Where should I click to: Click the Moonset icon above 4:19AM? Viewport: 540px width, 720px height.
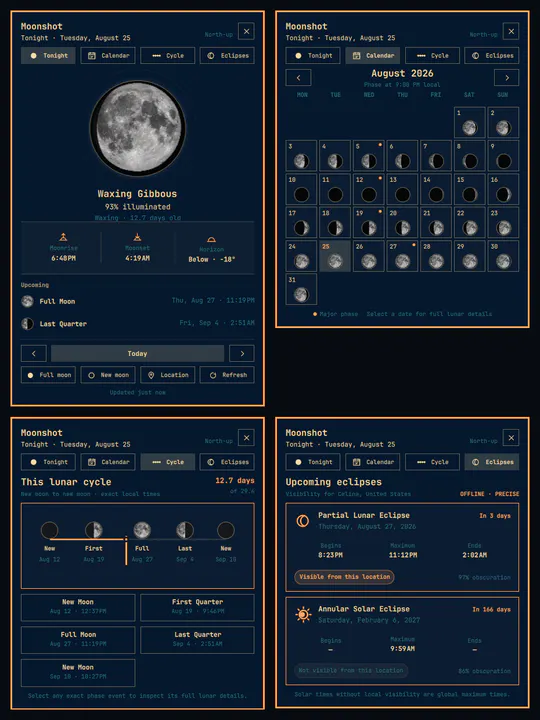[x=137, y=237]
